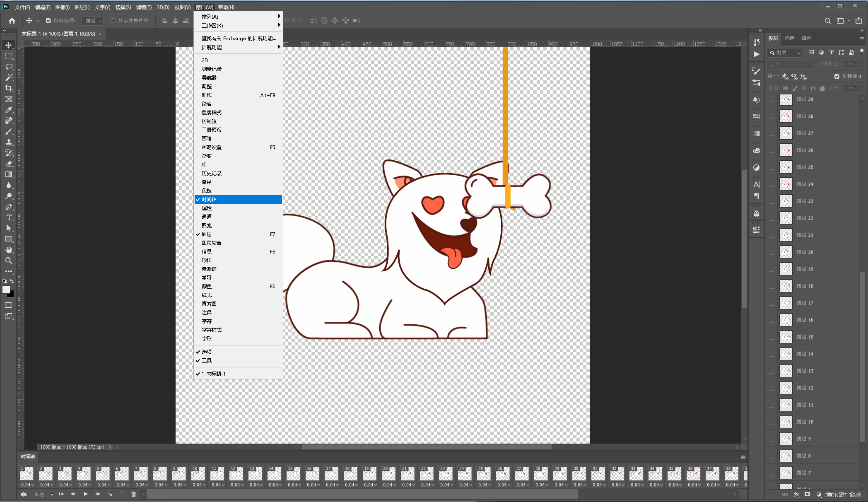Enable show transform controls checkbox
Viewport: 868px width, 502px height.
[x=113, y=21]
